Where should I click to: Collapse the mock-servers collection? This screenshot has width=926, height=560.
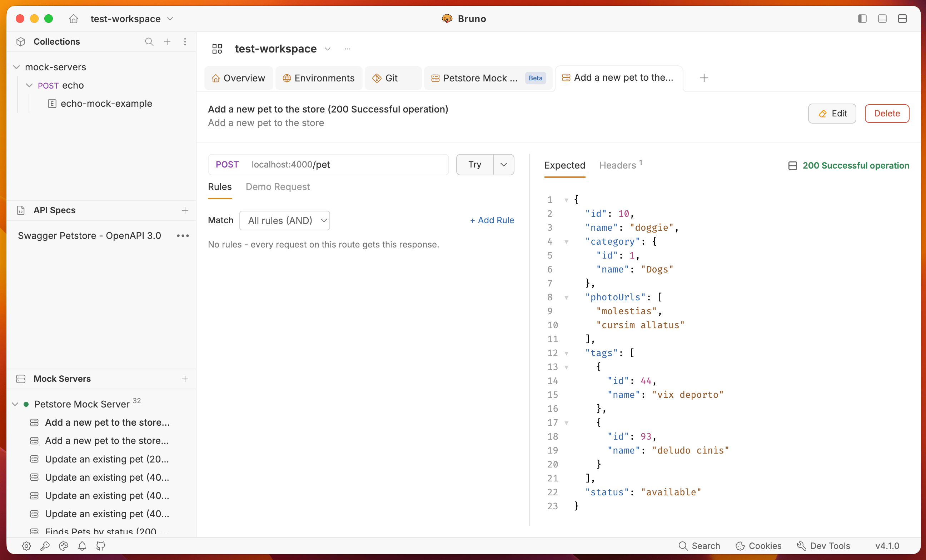16,67
